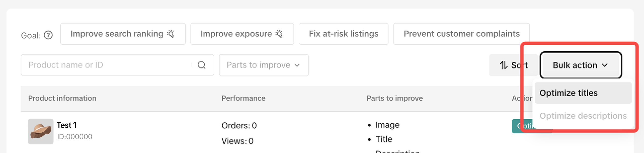Choose Optimize descriptions in Bulk action menu
Image resolution: width=644 pixels, height=155 pixels.
(x=583, y=116)
